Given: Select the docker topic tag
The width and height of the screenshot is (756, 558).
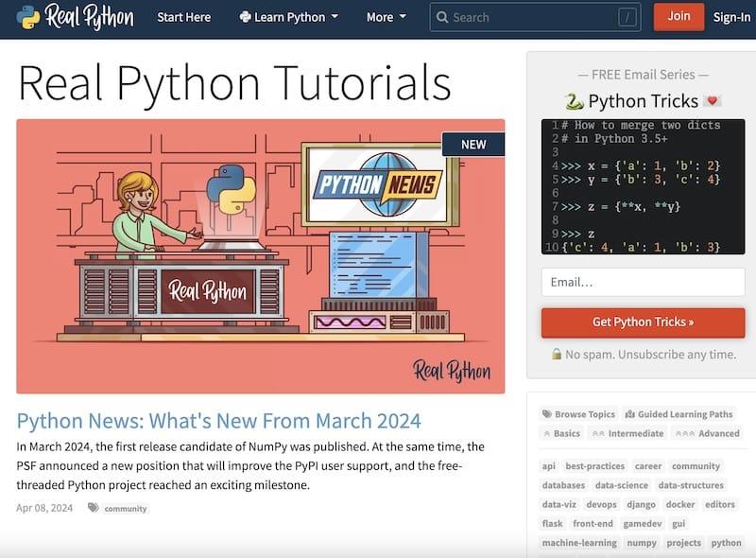Looking at the screenshot, I should pos(680,504).
